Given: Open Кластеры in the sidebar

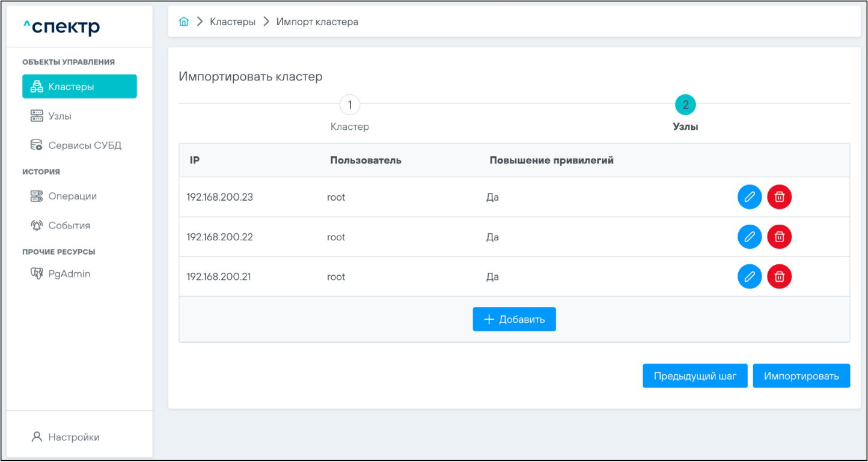Looking at the screenshot, I should (79, 87).
